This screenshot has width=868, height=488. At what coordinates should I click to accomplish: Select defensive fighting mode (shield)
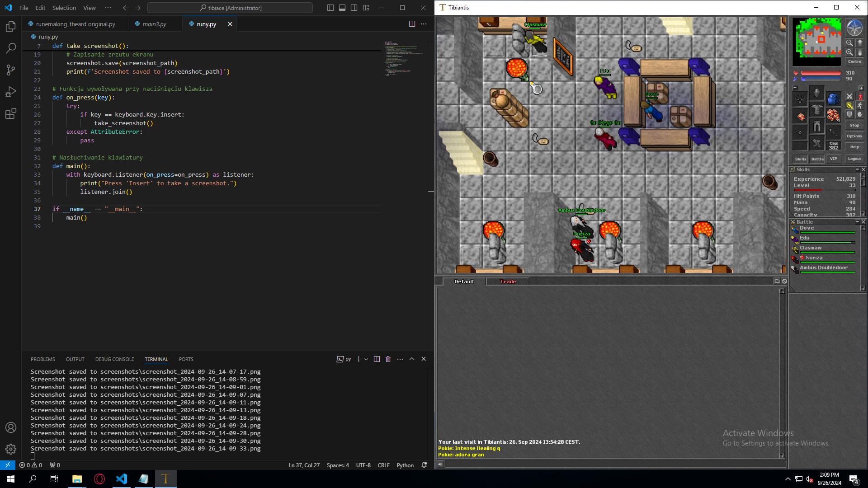click(x=849, y=114)
